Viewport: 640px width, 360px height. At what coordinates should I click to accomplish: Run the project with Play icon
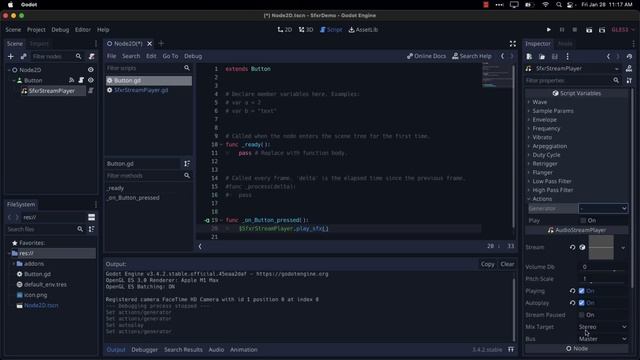(549, 30)
